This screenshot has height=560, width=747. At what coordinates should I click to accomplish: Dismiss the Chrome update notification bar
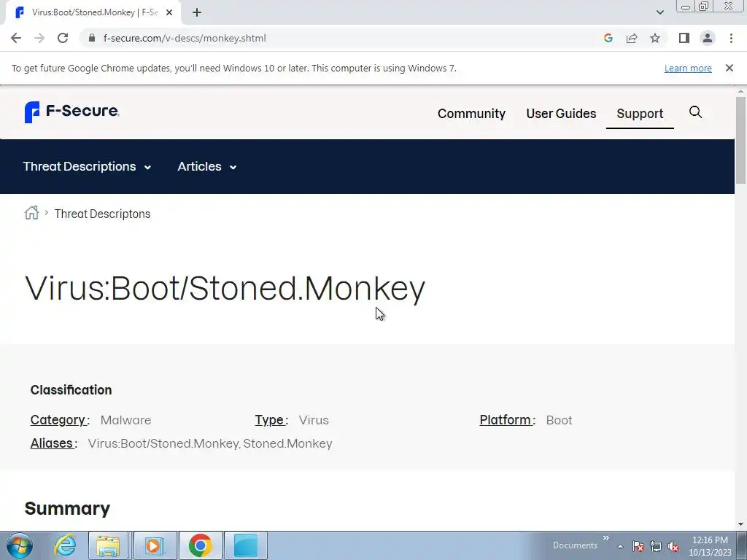729,68
